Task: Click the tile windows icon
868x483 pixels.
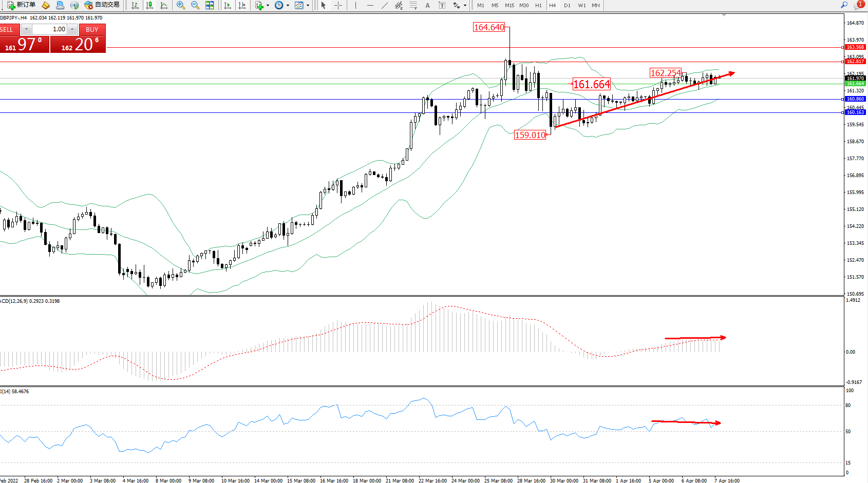Action: 210,5
